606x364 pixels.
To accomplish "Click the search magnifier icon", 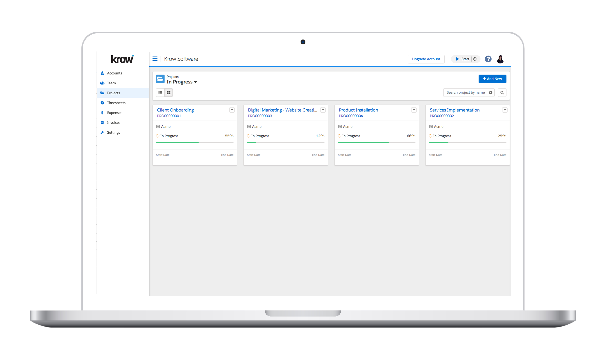I will [x=502, y=93].
